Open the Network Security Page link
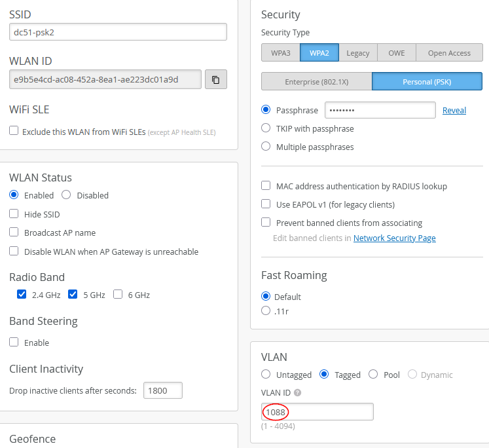 pos(394,238)
